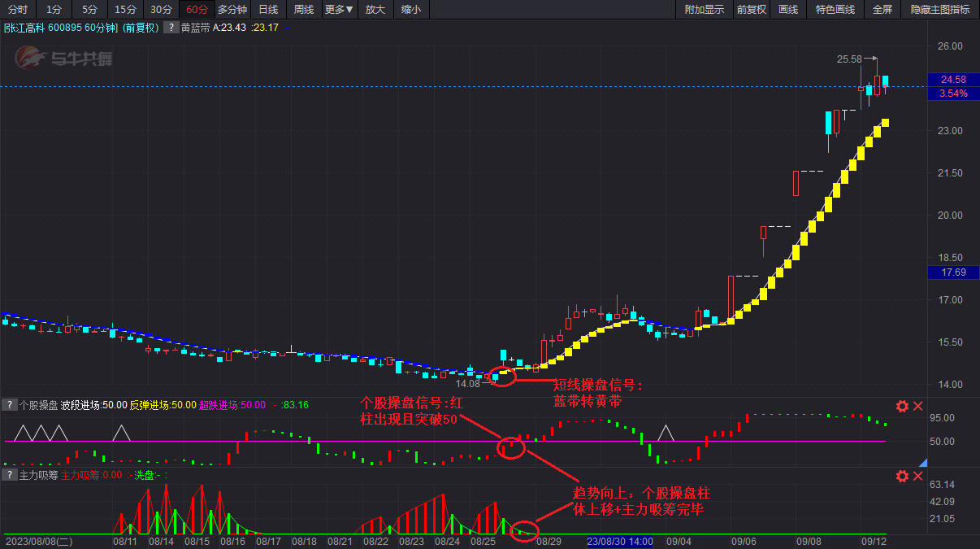The width and height of the screenshot is (980, 549).
Task: Click the 14.08 low price label
Action: 469,384
